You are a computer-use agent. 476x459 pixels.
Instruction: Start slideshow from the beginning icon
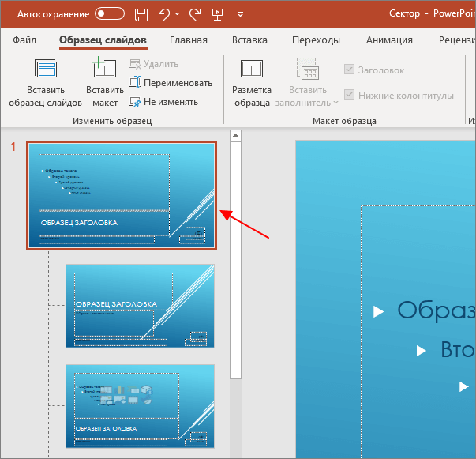(217, 14)
